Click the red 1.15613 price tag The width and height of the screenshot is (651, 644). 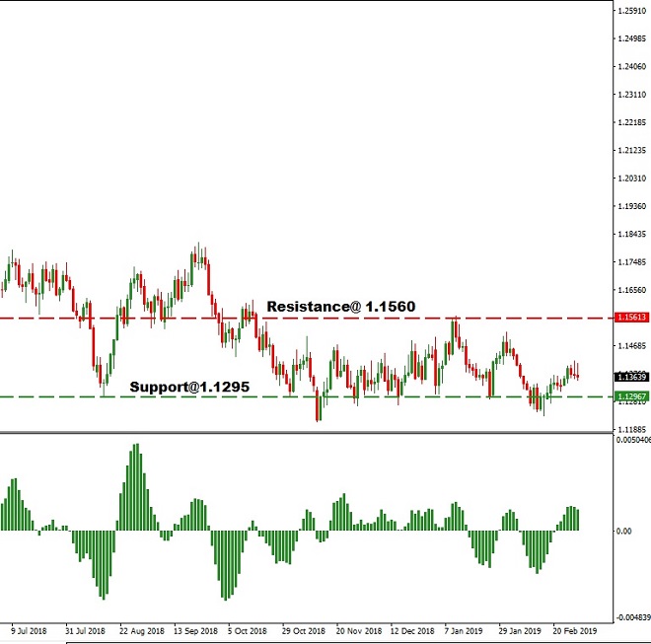632,318
